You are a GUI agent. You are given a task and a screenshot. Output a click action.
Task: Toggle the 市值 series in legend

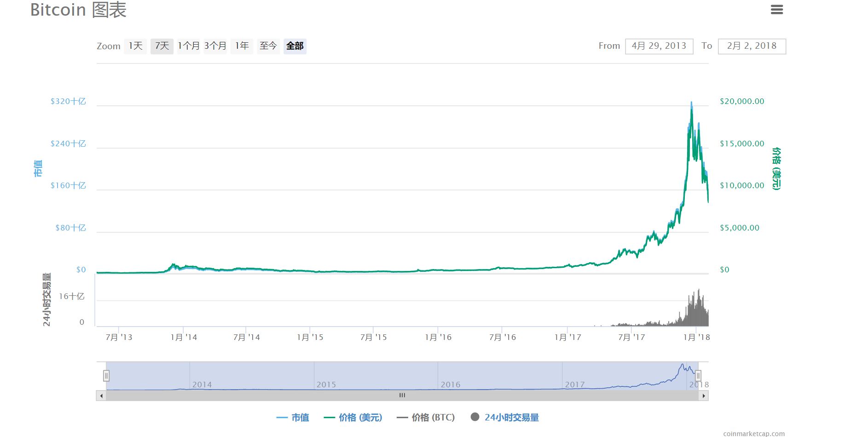293,418
